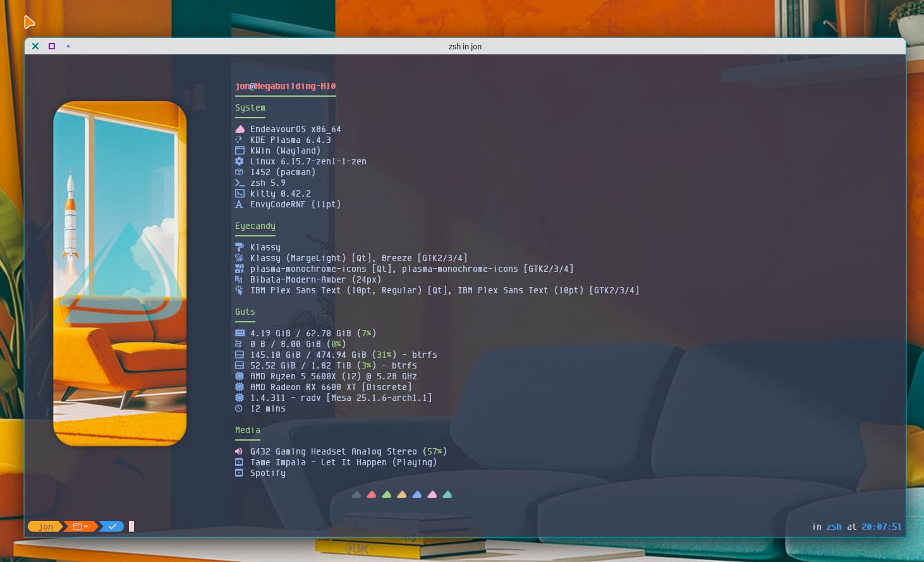Image resolution: width=924 pixels, height=562 pixels.
Task: Click the cursor icon beside Bibata-Modern-Amber
Action: point(239,279)
